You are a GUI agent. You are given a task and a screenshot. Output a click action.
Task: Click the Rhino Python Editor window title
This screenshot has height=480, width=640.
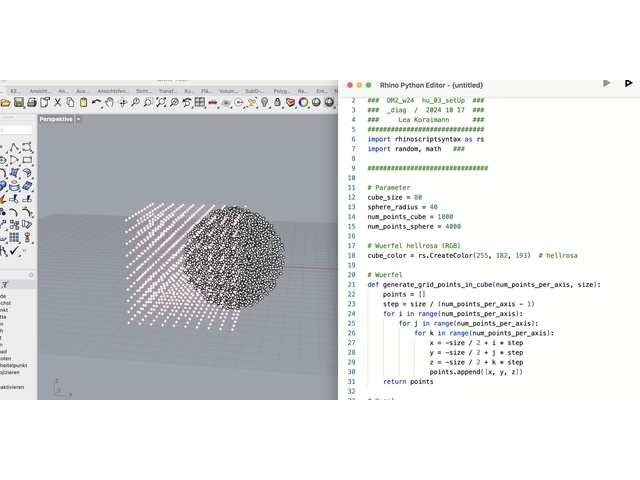[x=431, y=85]
